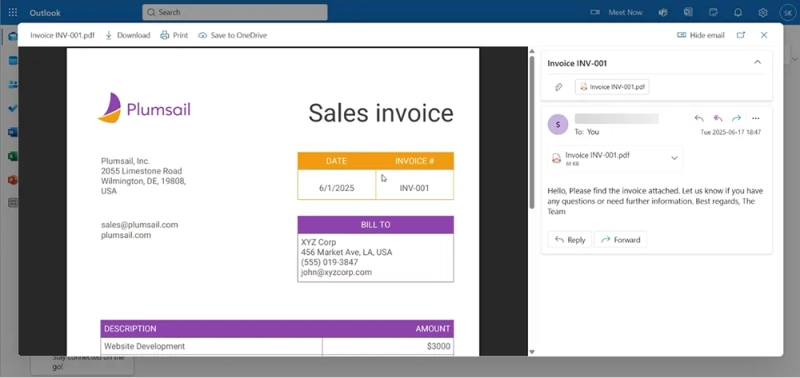Image resolution: width=800 pixels, height=378 pixels.
Task: Click the Meet Now camera icon
Action: pos(595,12)
